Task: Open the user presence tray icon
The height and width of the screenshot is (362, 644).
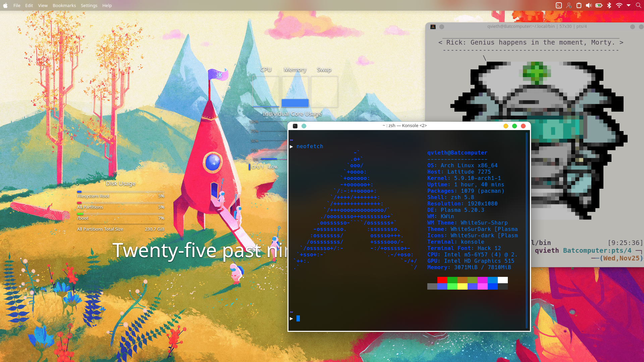Action: point(569,5)
